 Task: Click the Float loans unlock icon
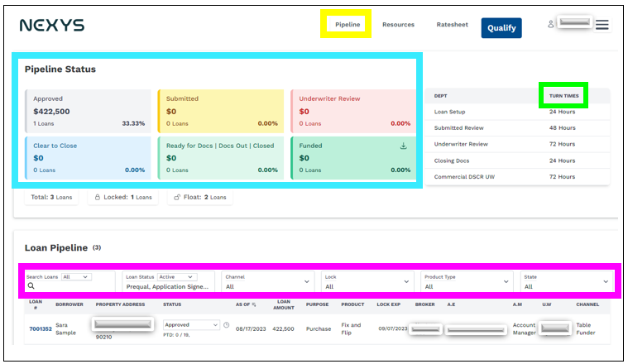coord(178,198)
